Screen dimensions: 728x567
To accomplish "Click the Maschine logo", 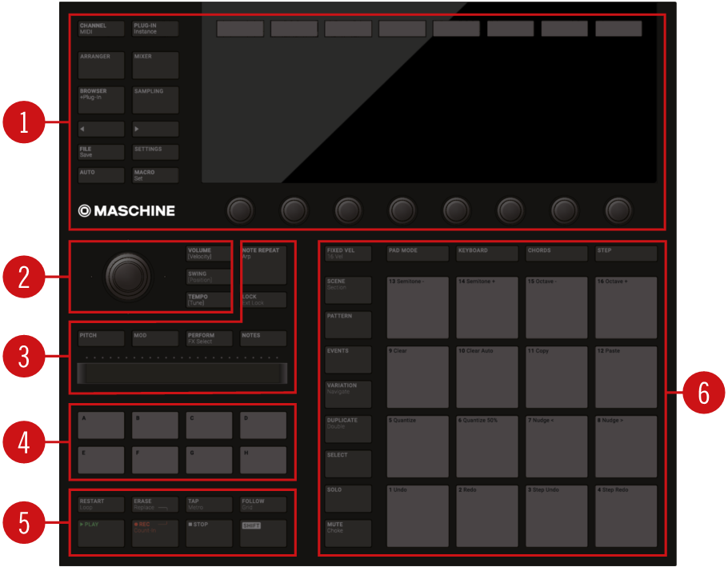I will 126,211.
